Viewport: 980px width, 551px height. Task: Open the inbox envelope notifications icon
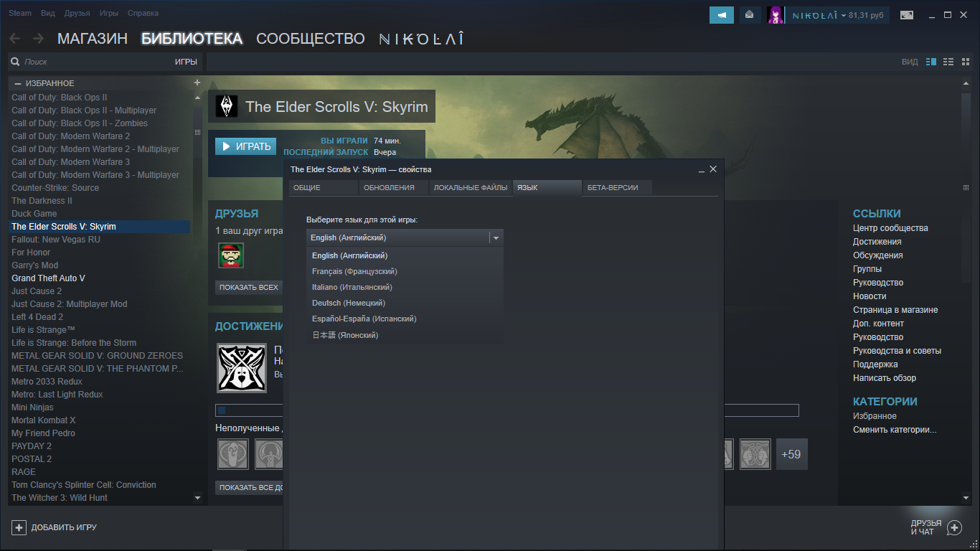pyautogui.click(x=750, y=15)
